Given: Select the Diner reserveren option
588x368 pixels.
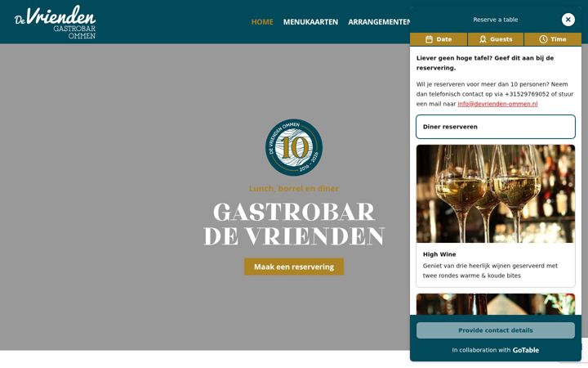Looking at the screenshot, I should coord(496,127).
